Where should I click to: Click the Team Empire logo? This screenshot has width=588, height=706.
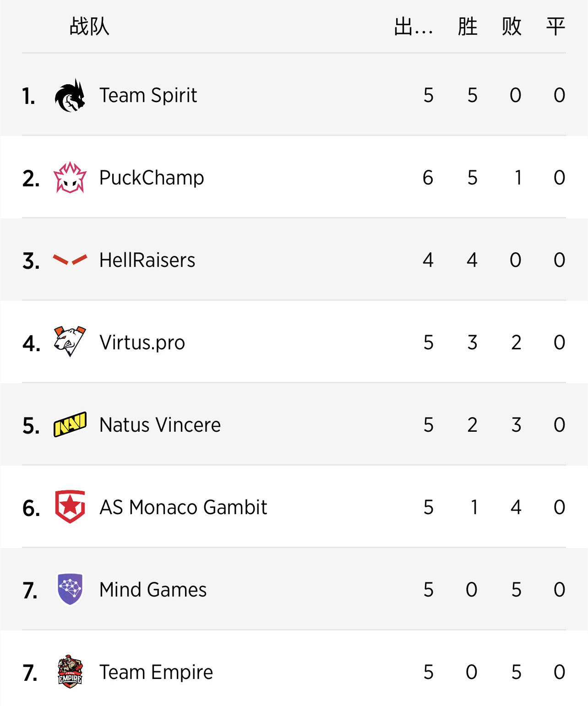coord(70,672)
